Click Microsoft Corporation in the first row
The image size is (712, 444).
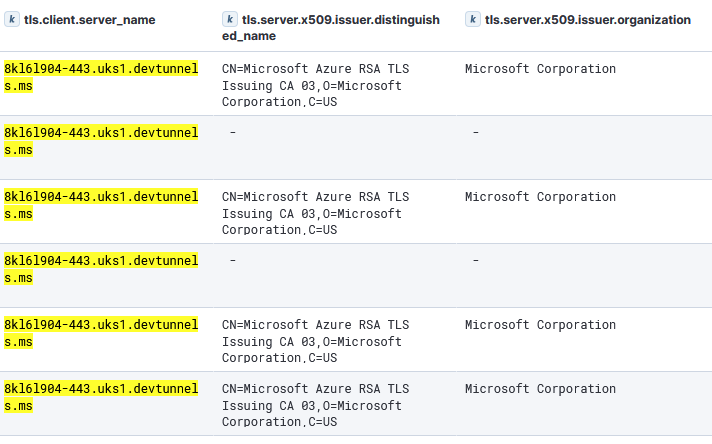click(x=540, y=69)
